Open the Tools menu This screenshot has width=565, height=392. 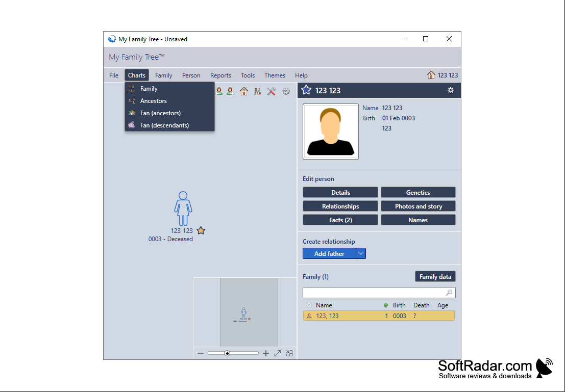tap(248, 75)
